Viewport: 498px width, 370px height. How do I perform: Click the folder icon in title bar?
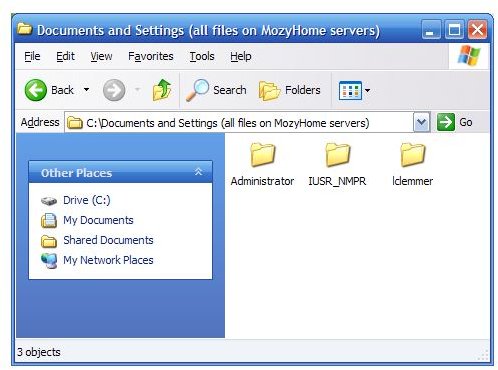[x=25, y=29]
